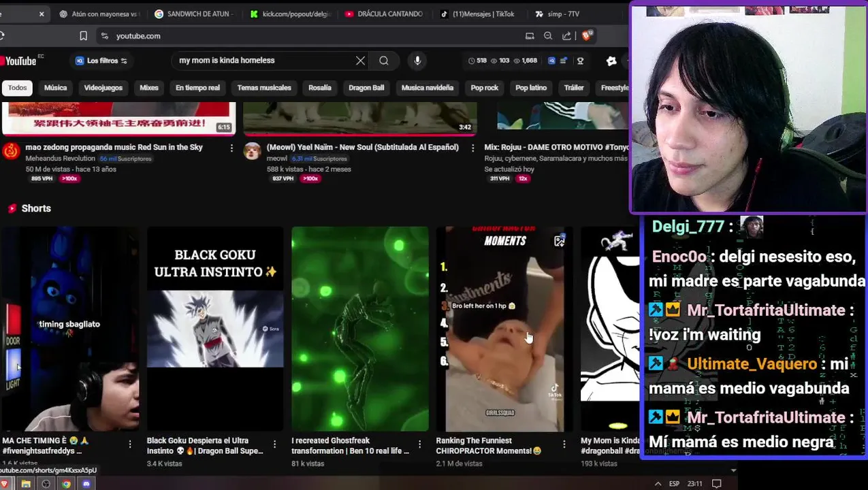Open options menu for Yael Naïm video
The image size is (868, 490).
472,148
